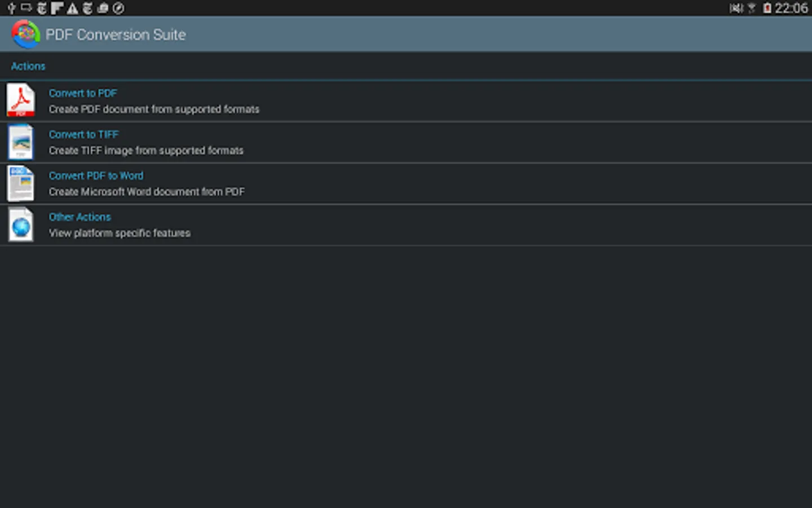Open Other Actions
Image resolution: width=812 pixels, height=508 pixels.
click(80, 217)
